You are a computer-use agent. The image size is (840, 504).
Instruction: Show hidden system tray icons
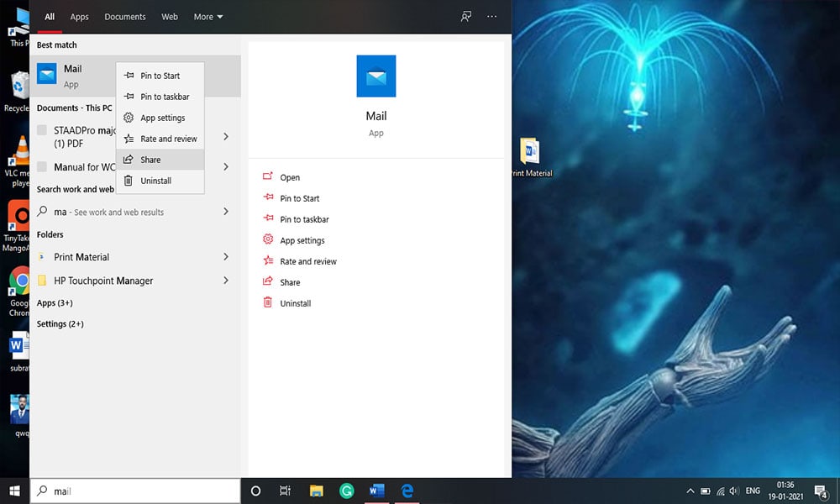690,491
